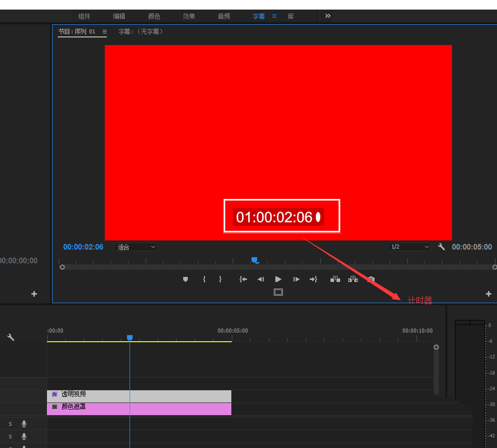Open the program monitor settings wrench

441,247
